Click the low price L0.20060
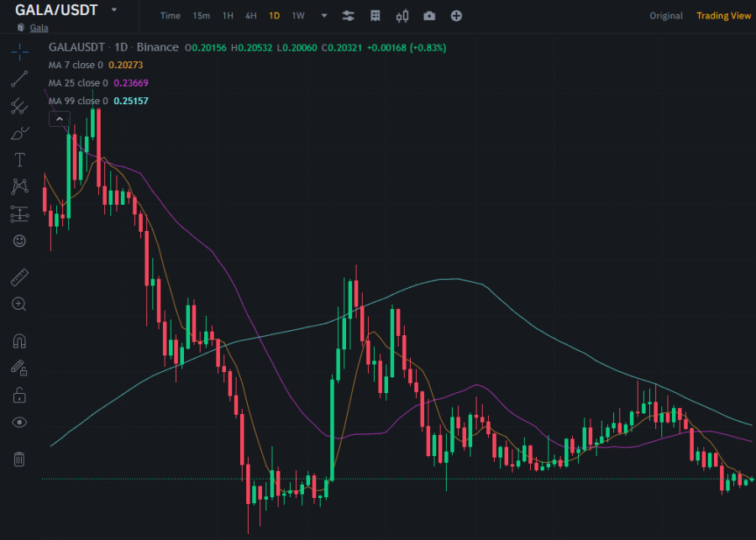The height and width of the screenshot is (540, 756). (x=297, y=48)
